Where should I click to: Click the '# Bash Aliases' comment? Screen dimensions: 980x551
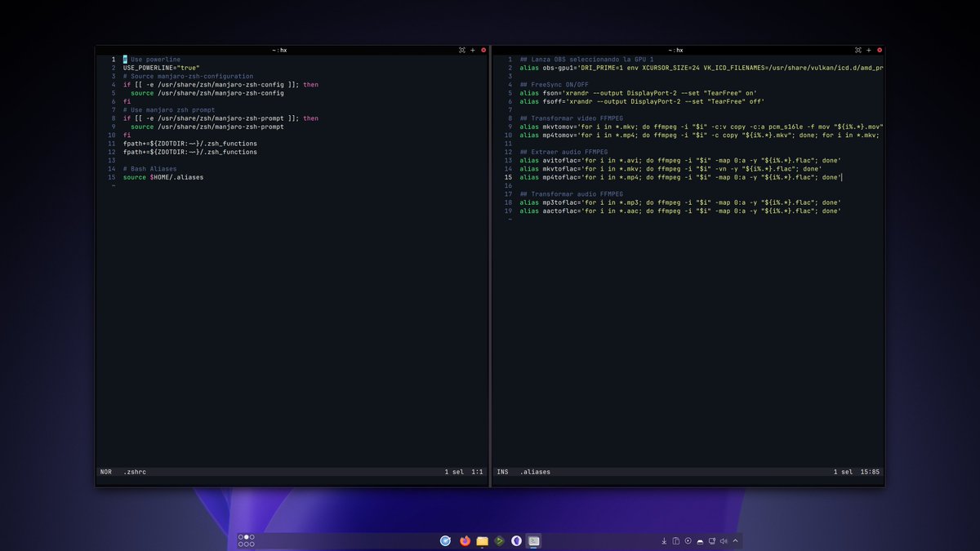[x=149, y=169]
